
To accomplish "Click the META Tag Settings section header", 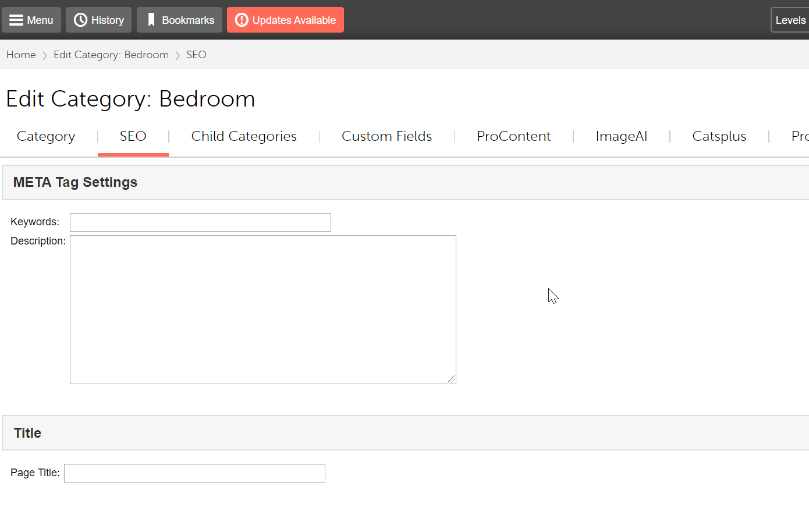I will 75,182.
